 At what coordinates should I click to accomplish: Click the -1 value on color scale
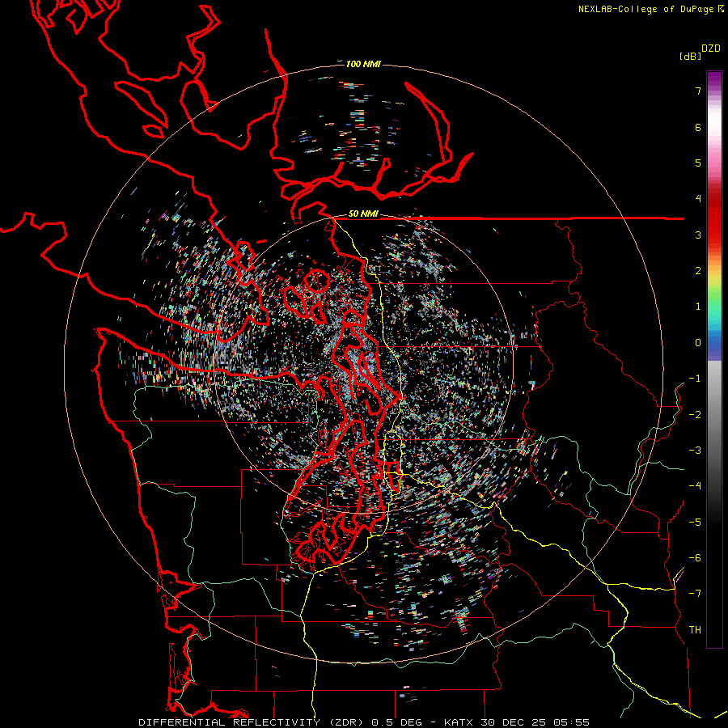[x=695, y=379]
